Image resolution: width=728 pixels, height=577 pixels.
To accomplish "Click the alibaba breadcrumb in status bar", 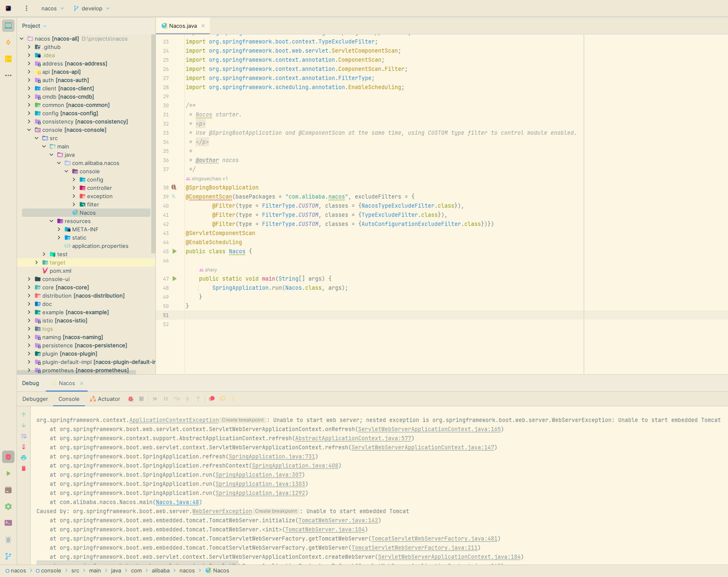I will (160, 571).
